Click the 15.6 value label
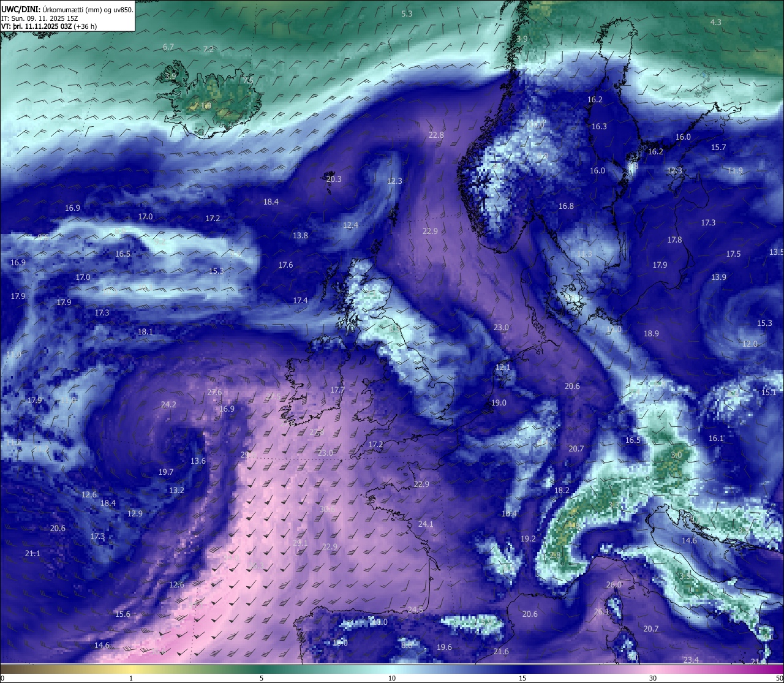 pyautogui.click(x=122, y=614)
